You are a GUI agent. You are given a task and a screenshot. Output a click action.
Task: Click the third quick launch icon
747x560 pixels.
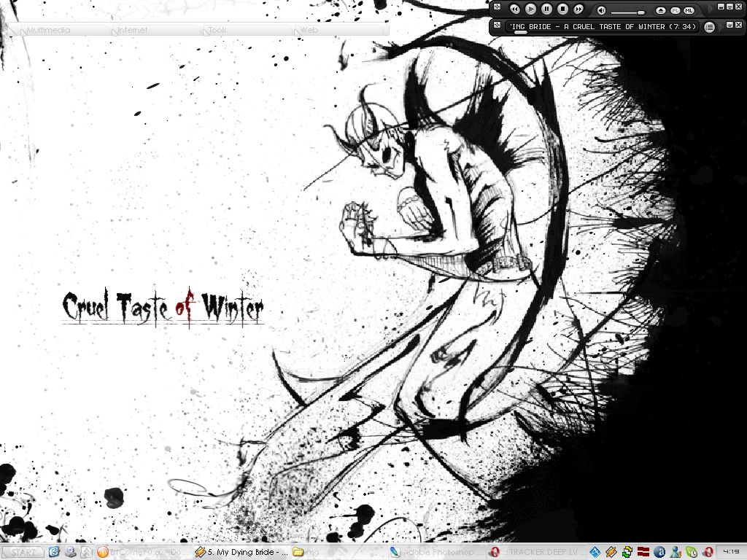pyautogui.click(x=87, y=553)
